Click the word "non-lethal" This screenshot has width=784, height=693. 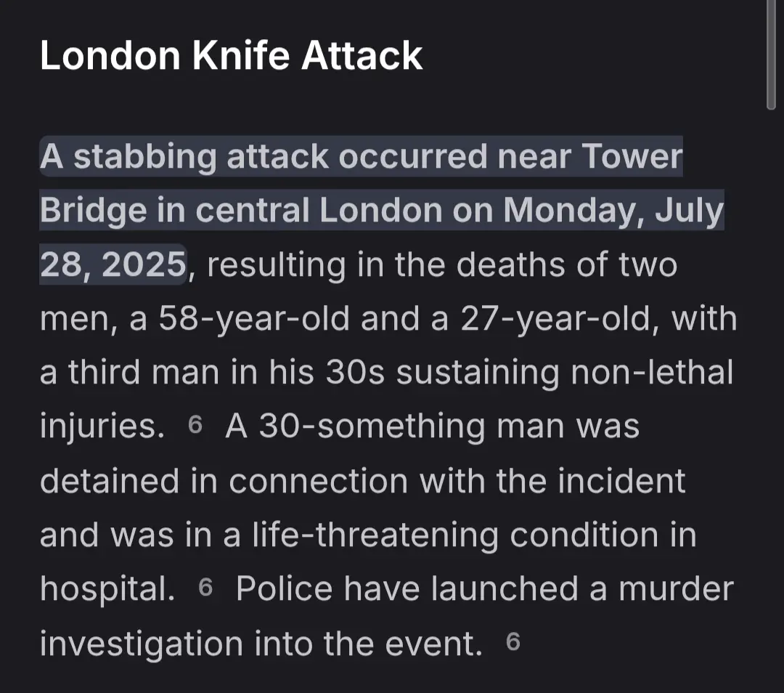(x=652, y=373)
